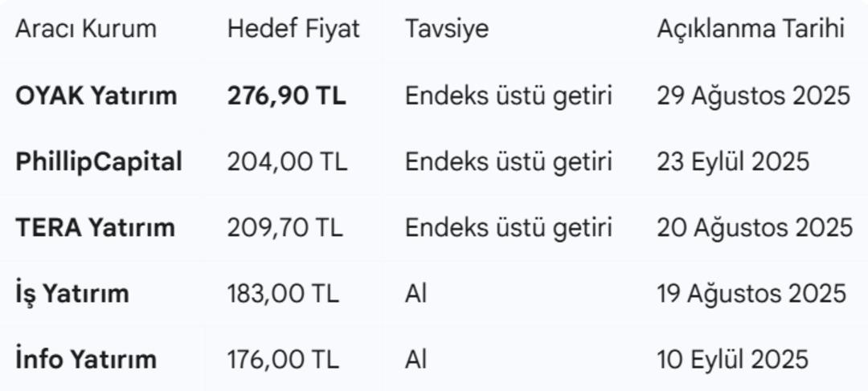The width and height of the screenshot is (868, 391).
Task: Select the 10 Eylül 2025 date
Action: (x=732, y=360)
